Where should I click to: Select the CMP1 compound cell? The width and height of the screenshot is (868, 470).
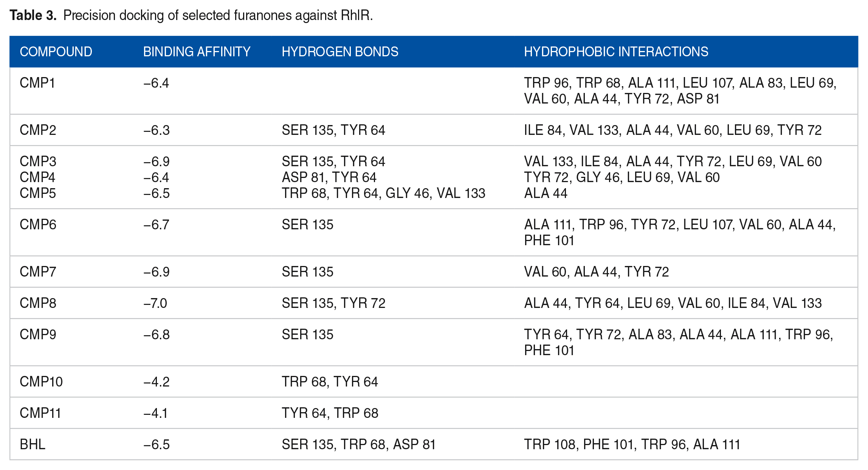pyautogui.click(x=37, y=83)
